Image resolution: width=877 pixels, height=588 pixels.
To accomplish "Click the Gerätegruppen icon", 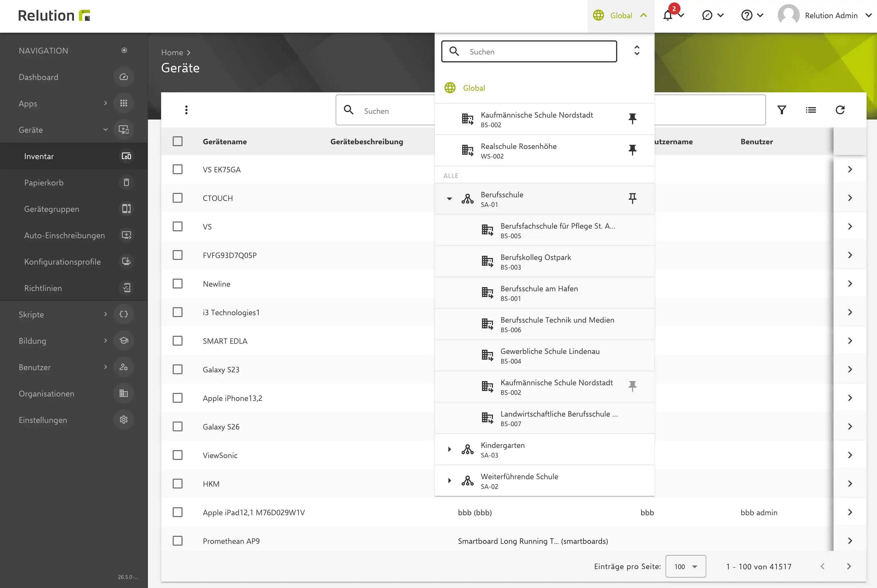I will tap(126, 209).
